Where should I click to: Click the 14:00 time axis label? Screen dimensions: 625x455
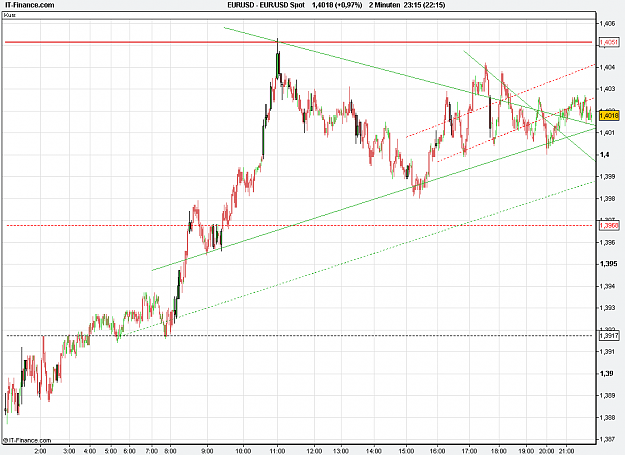click(x=374, y=451)
